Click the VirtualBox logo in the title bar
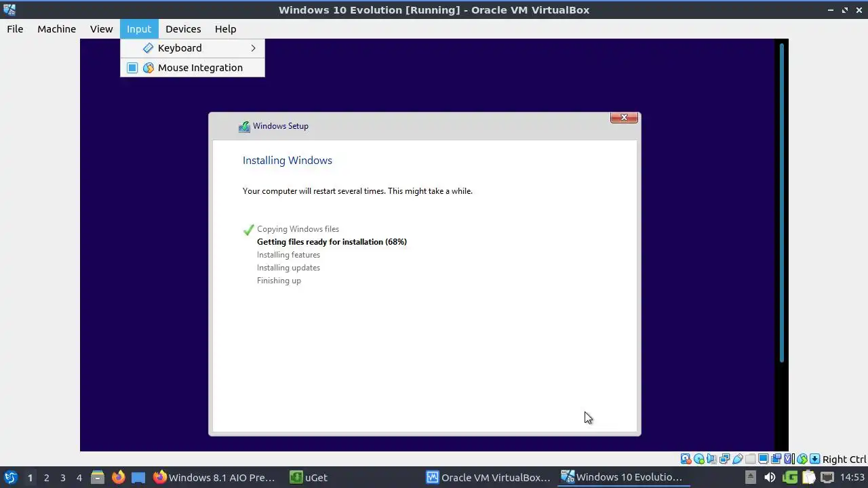 click(x=9, y=9)
